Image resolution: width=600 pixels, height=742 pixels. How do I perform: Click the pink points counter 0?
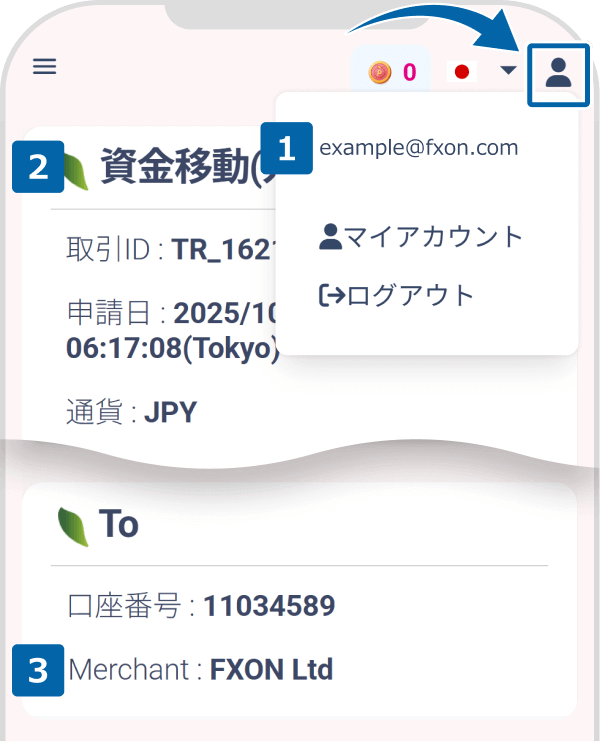409,72
